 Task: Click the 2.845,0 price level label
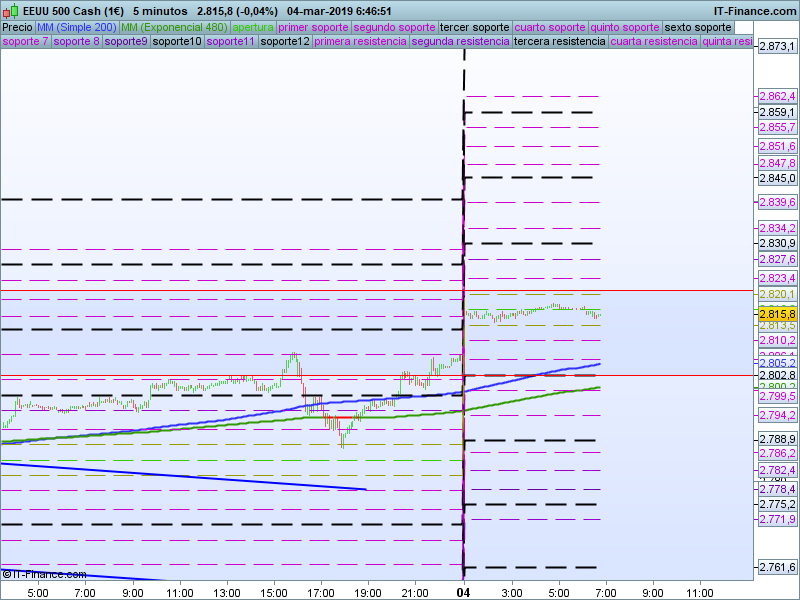pos(777,179)
